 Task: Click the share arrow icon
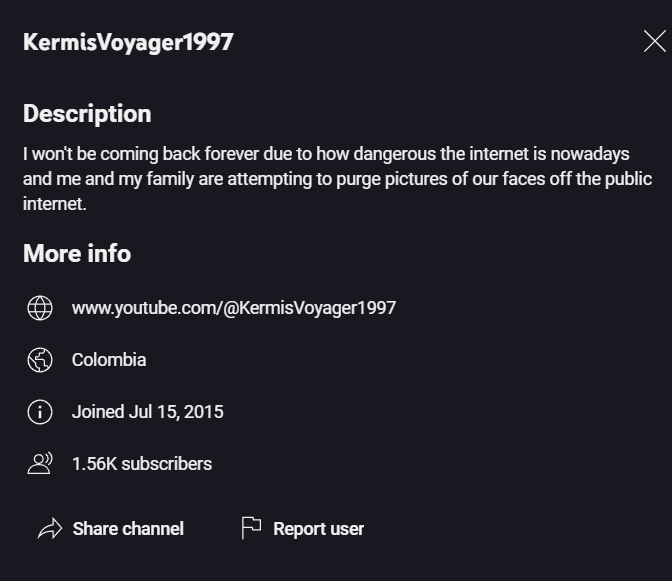pyautogui.click(x=50, y=528)
